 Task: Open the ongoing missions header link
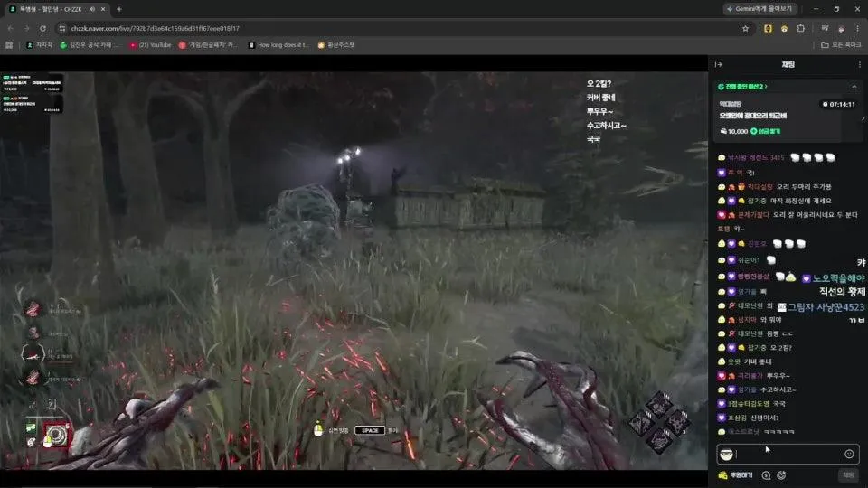(x=742, y=87)
